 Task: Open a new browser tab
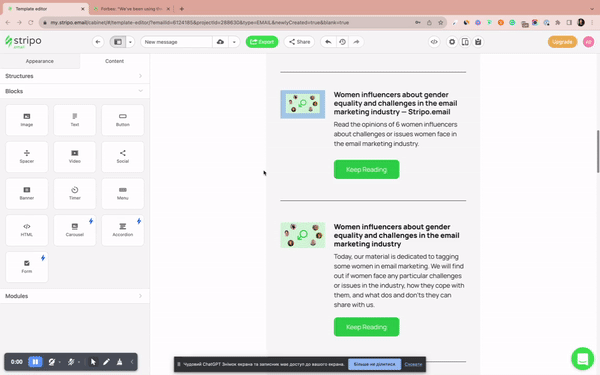[182, 9]
